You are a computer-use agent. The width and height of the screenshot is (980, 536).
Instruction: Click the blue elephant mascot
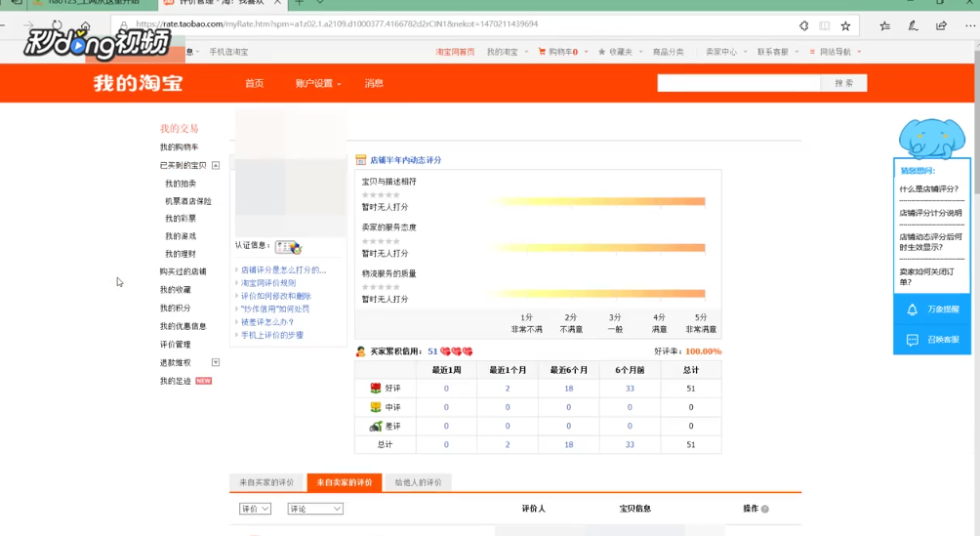click(932, 139)
